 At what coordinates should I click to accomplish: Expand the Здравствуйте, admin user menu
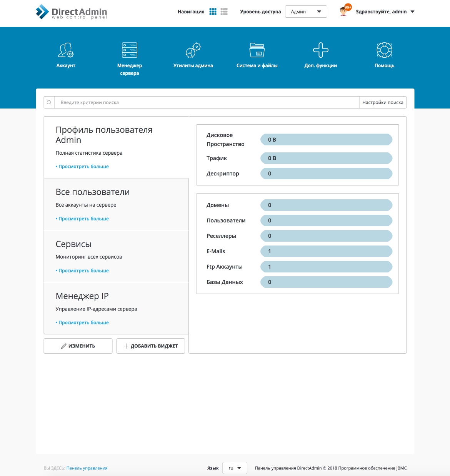tap(385, 12)
